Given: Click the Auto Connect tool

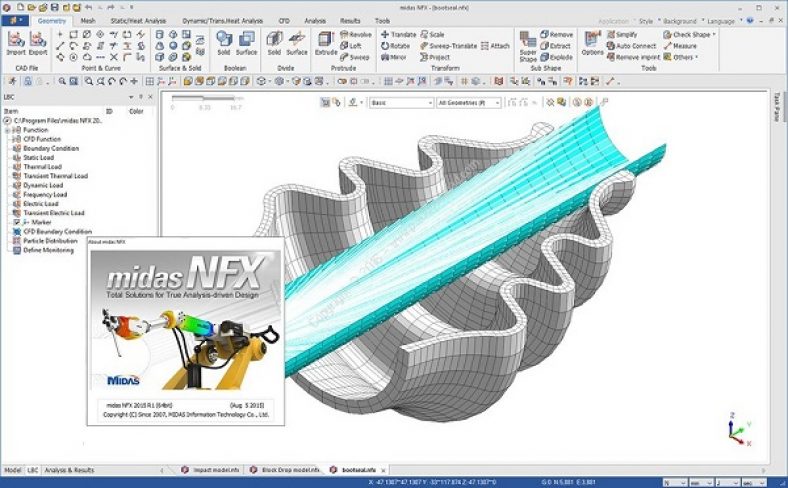Looking at the screenshot, I should pyautogui.click(x=631, y=46).
